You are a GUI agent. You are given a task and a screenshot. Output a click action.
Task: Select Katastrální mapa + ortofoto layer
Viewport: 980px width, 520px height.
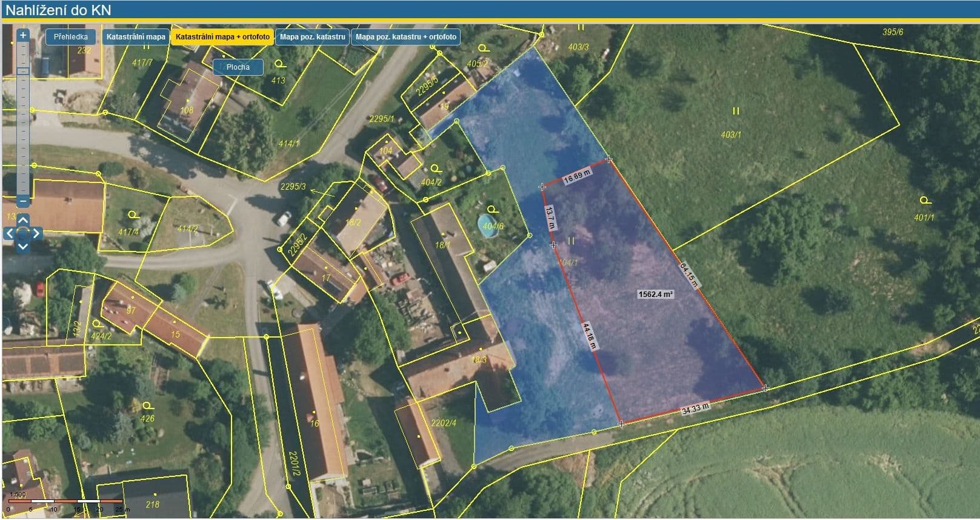(222, 37)
